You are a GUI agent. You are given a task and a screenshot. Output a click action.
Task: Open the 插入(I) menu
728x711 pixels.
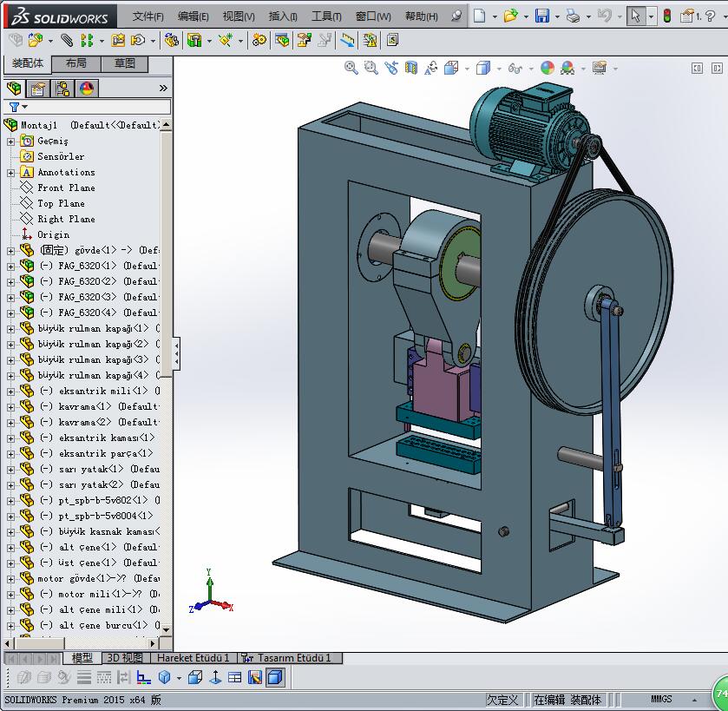point(283,16)
